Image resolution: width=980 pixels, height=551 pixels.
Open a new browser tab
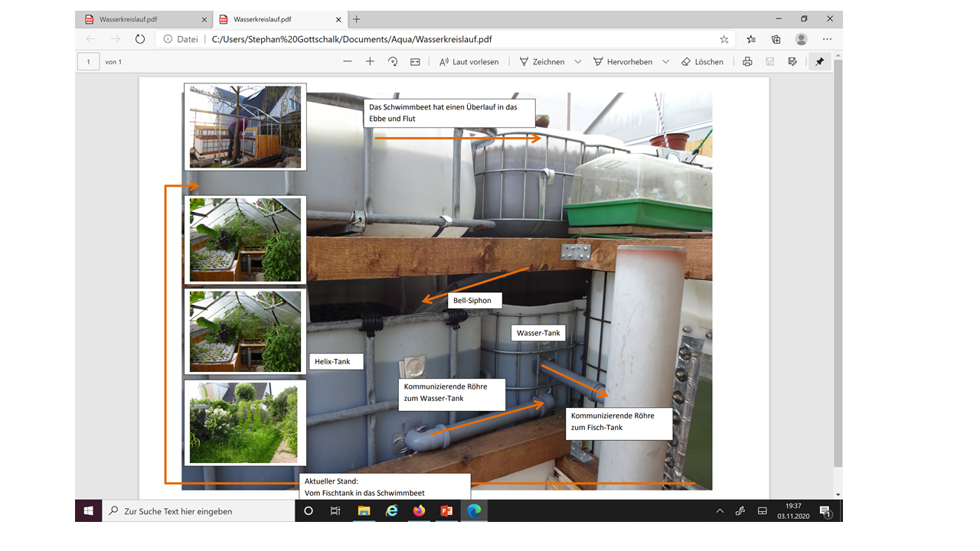tap(357, 19)
